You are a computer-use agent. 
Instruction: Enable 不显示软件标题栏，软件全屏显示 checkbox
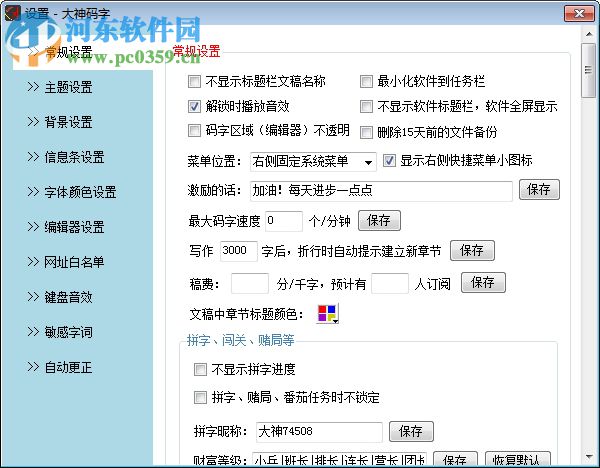(x=366, y=106)
